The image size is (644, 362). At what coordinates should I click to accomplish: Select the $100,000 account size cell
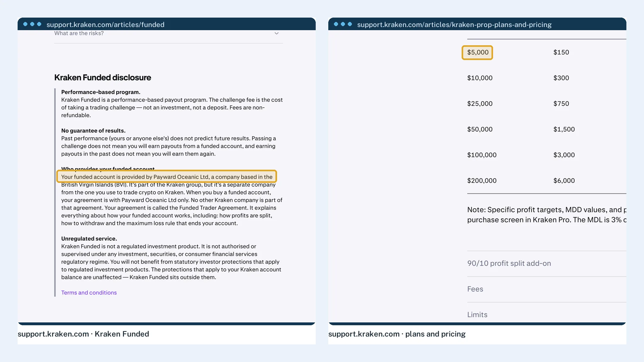[x=482, y=155]
